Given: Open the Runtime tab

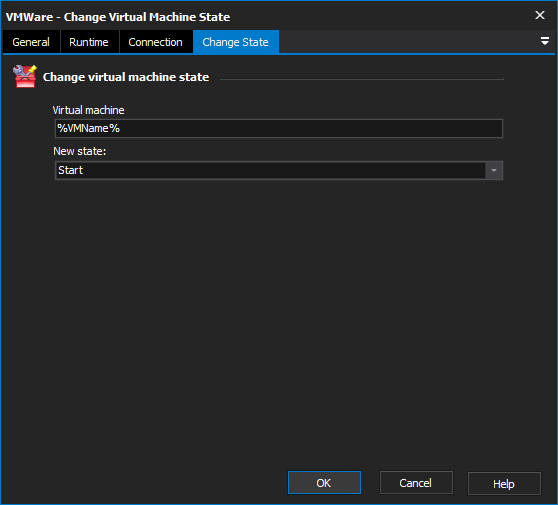Looking at the screenshot, I should click(x=89, y=42).
